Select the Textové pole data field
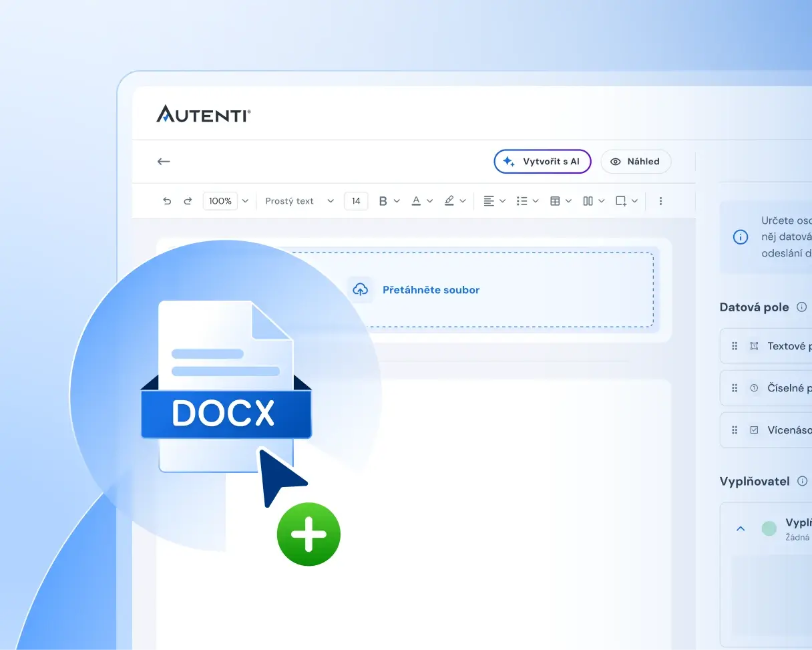812x650 pixels. click(x=766, y=346)
